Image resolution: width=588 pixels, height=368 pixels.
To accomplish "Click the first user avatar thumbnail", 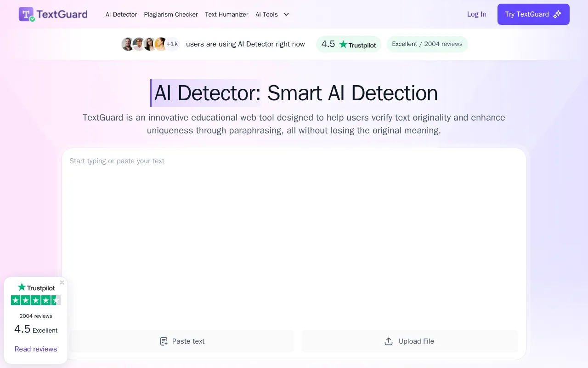I will tap(128, 44).
